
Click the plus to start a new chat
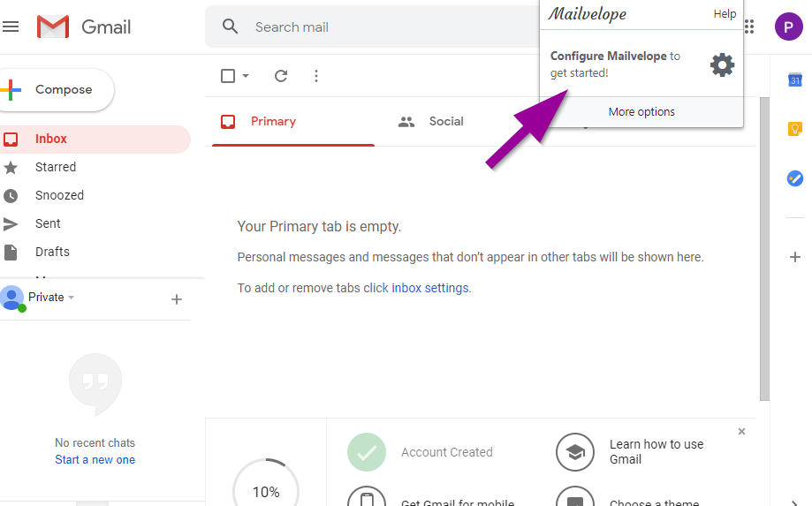pos(177,299)
